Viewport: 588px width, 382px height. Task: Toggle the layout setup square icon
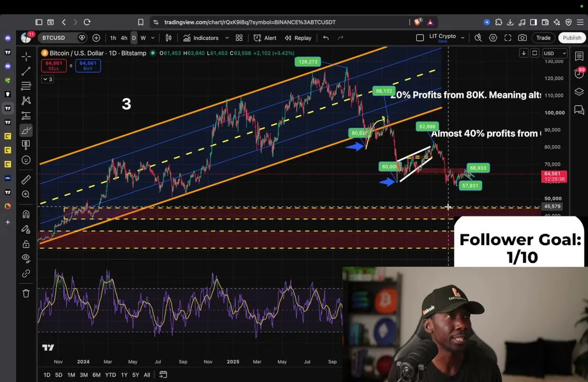click(420, 38)
